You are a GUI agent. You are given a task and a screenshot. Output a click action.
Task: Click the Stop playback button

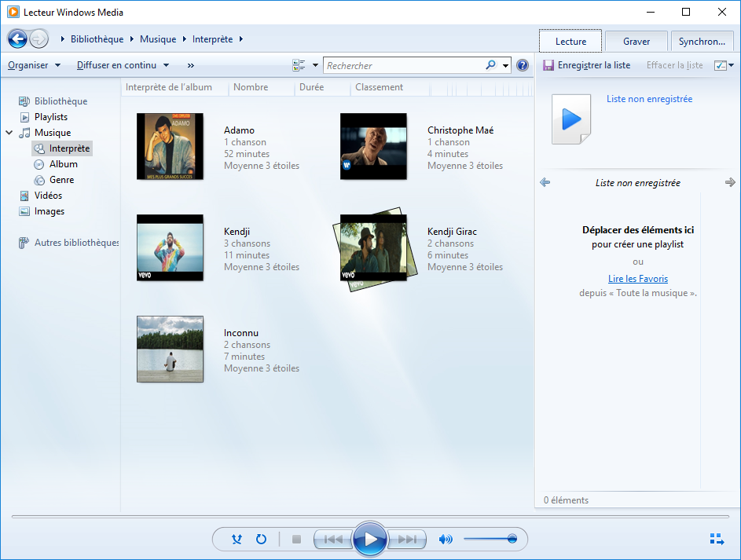pyautogui.click(x=296, y=539)
